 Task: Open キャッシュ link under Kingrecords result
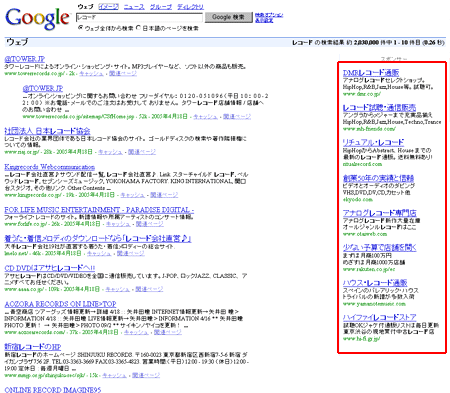[132, 195]
